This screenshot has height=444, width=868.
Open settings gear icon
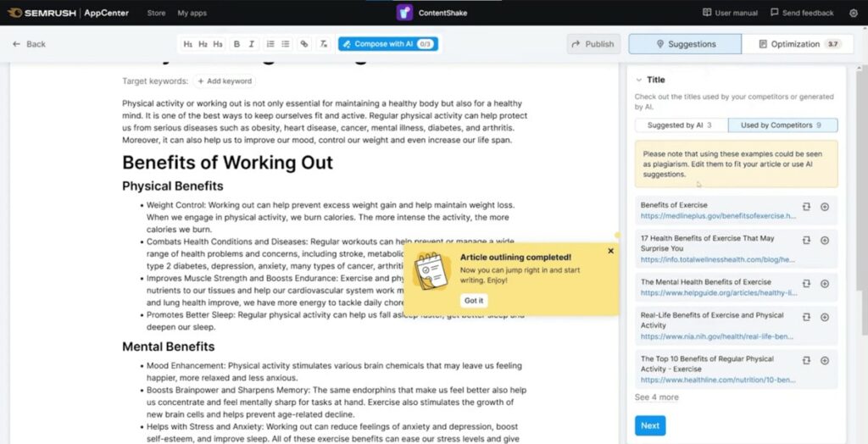853,13
